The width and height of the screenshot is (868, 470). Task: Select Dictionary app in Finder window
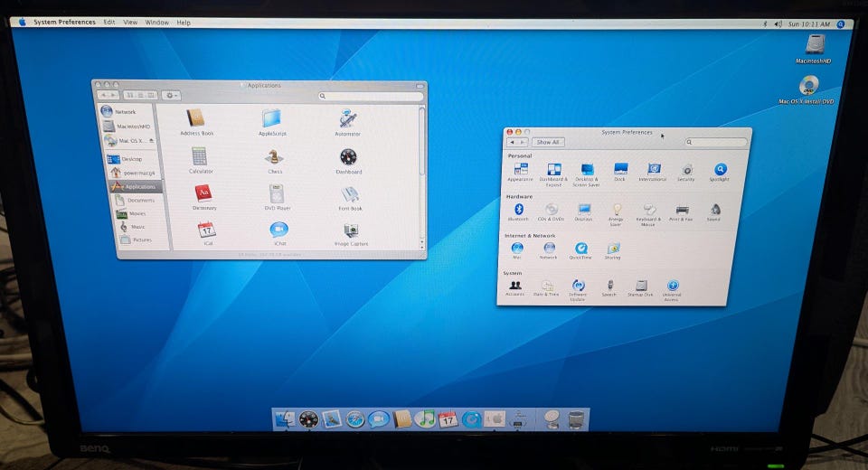(203, 198)
